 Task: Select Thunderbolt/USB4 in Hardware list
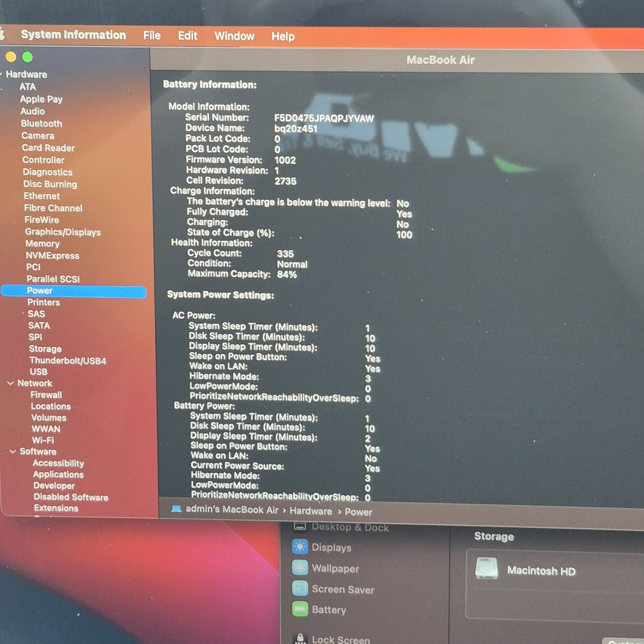point(68,361)
